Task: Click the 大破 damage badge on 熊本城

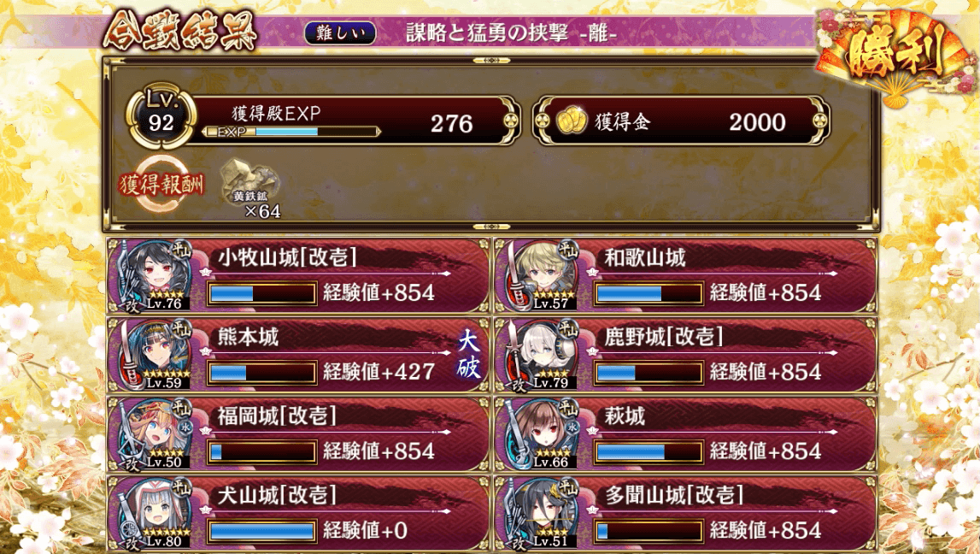Action: click(468, 355)
